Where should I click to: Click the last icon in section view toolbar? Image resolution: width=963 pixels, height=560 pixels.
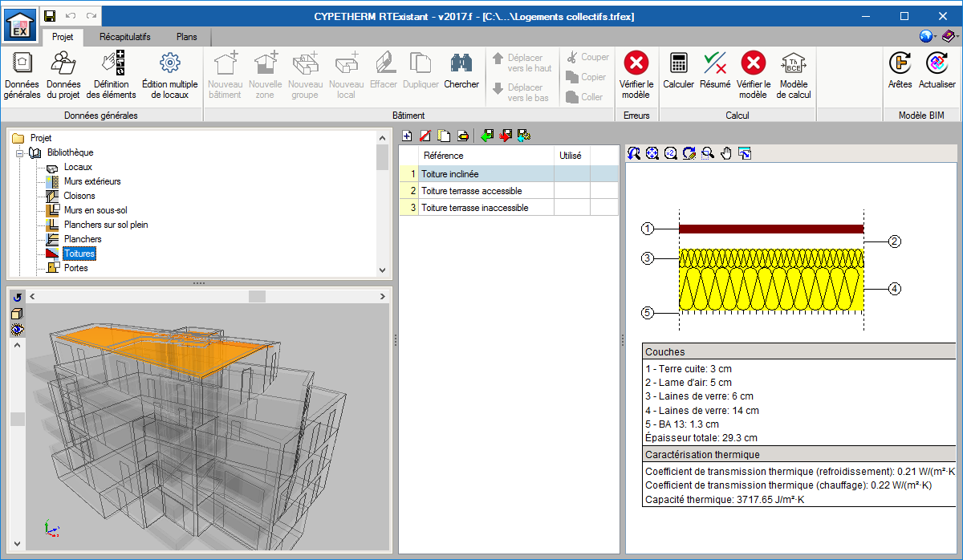745,153
